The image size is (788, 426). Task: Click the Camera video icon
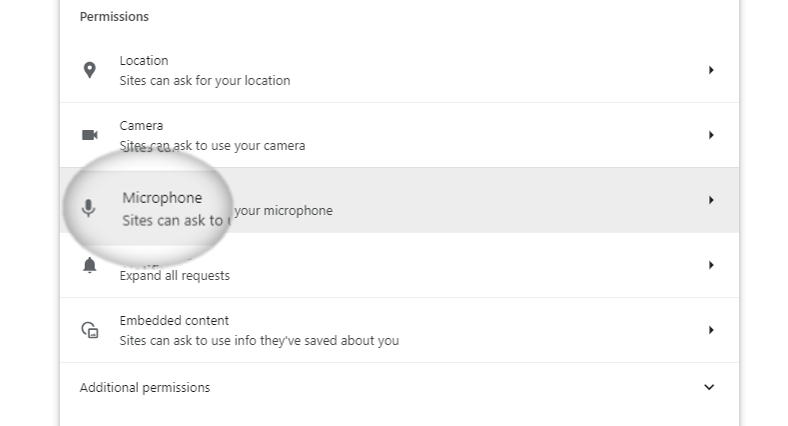89,135
